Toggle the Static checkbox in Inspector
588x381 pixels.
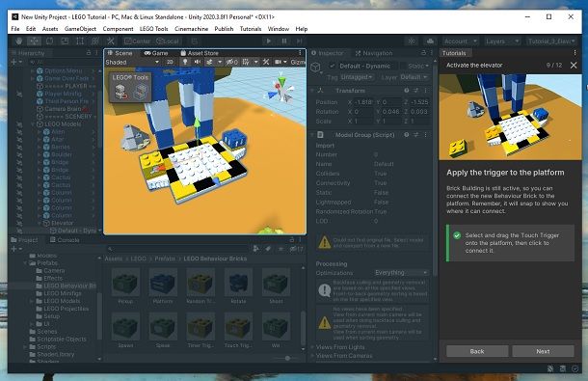pyautogui.click(x=403, y=66)
